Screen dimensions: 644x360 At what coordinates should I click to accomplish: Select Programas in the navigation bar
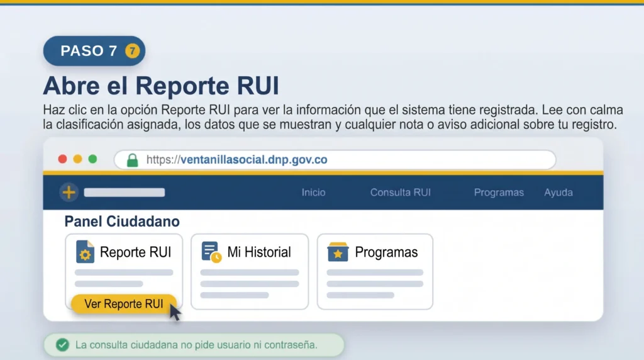tap(499, 193)
